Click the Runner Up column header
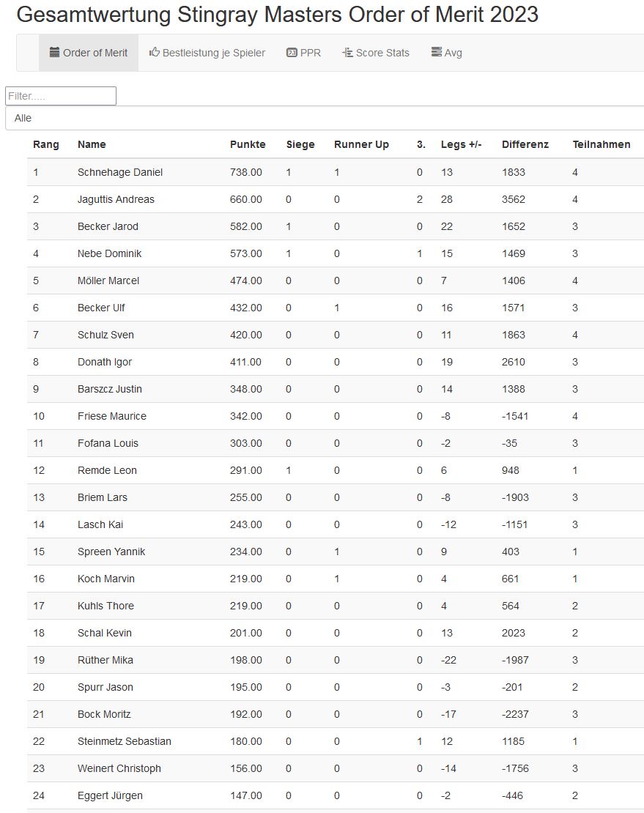 click(x=361, y=144)
